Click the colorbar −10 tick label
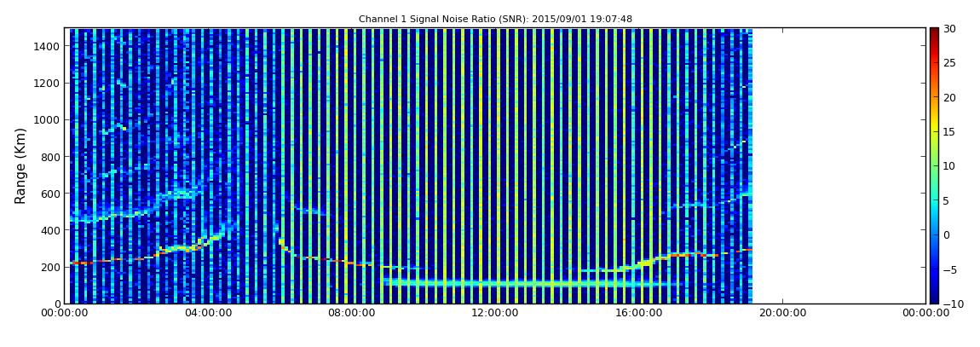Image resolution: width=980 pixels, height=347 pixels. [x=952, y=304]
